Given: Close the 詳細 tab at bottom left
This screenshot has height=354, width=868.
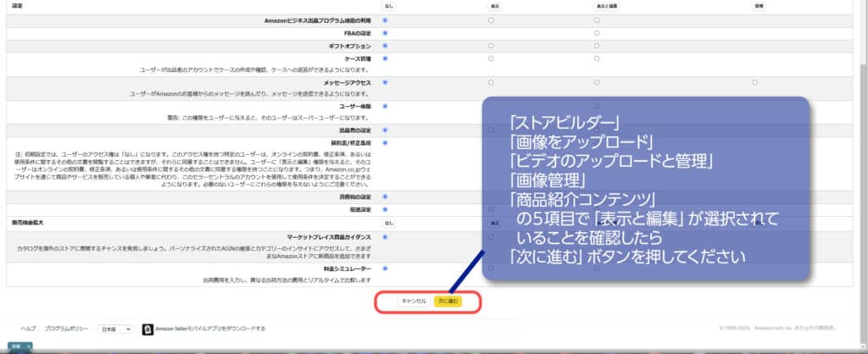Looking at the screenshot, I should pos(27,347).
